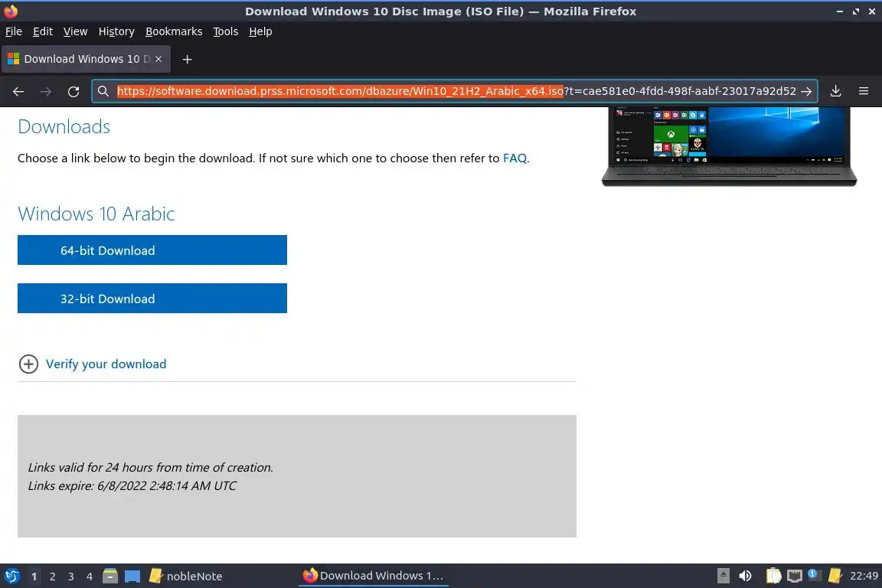Click the Downloads heading text
Image resolution: width=882 pixels, height=588 pixels.
pyautogui.click(x=64, y=126)
